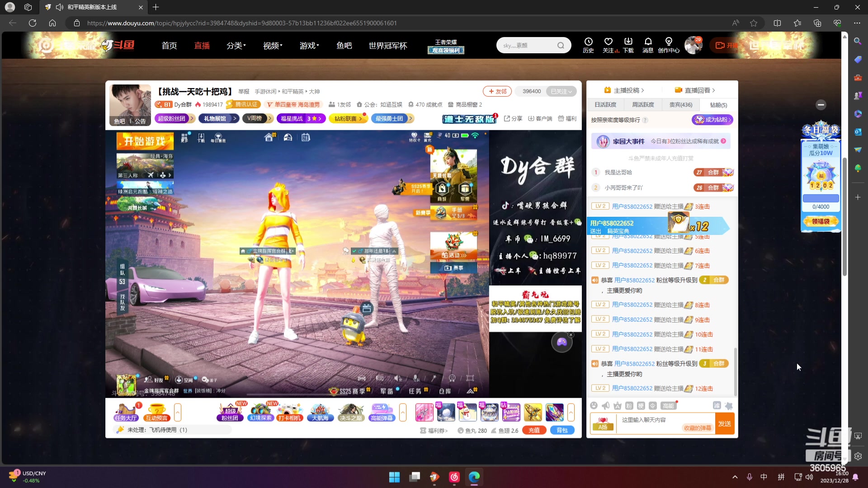Click the 友邻 add button
This screenshot has height=488, width=868.
(x=497, y=91)
